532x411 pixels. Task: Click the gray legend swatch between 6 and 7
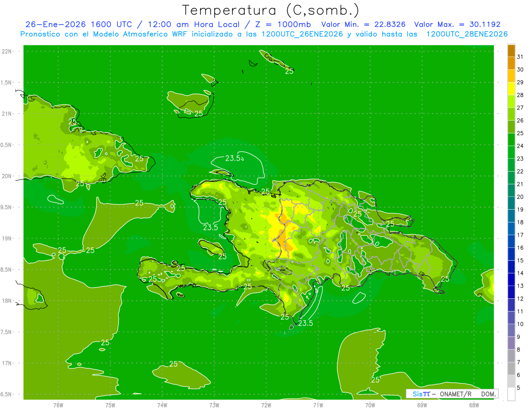pos(511,368)
